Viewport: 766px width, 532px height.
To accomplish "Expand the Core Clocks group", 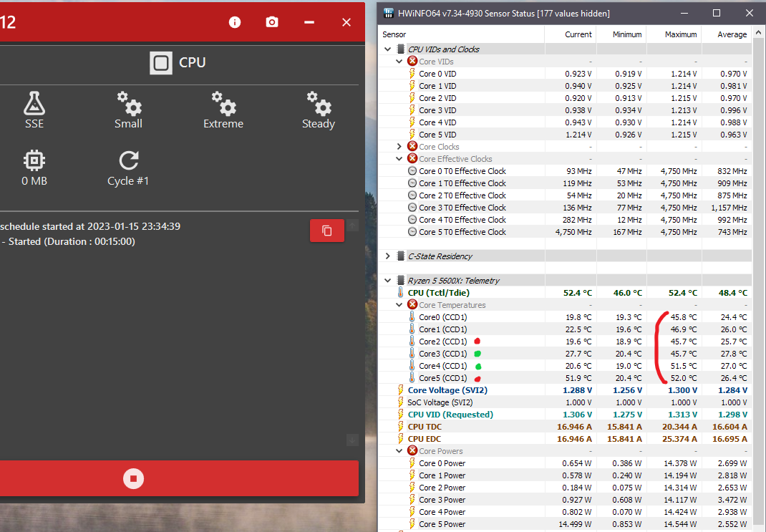I will (x=399, y=147).
